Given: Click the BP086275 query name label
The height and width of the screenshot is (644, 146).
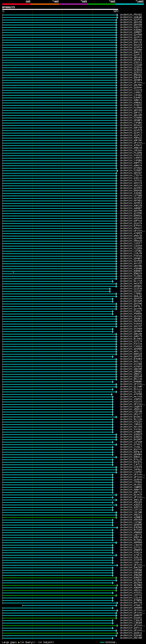Looking at the screenshot, I should pyautogui.click(x=8, y=7).
